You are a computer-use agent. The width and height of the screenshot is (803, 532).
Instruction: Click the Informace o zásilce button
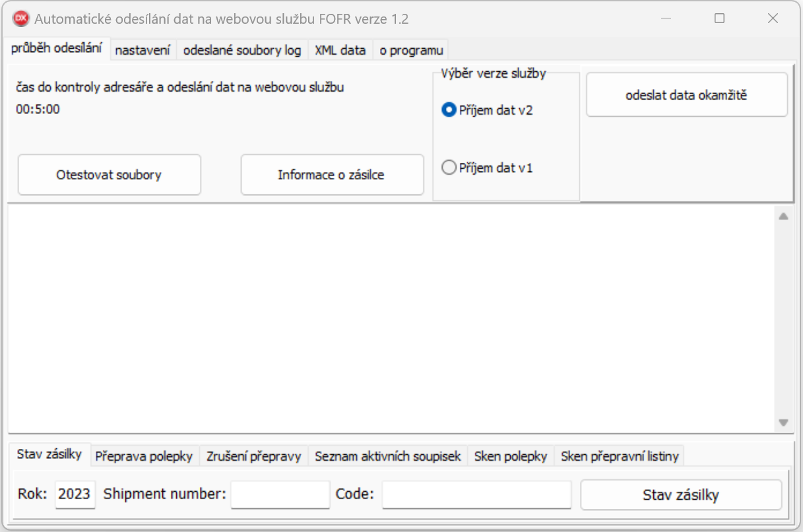(x=331, y=175)
